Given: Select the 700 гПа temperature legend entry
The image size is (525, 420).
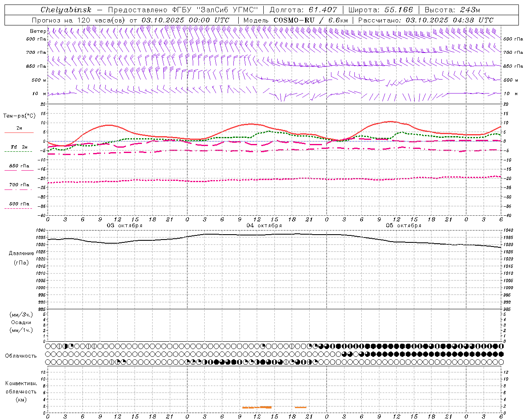Looking at the screenshot, I should [19, 185].
